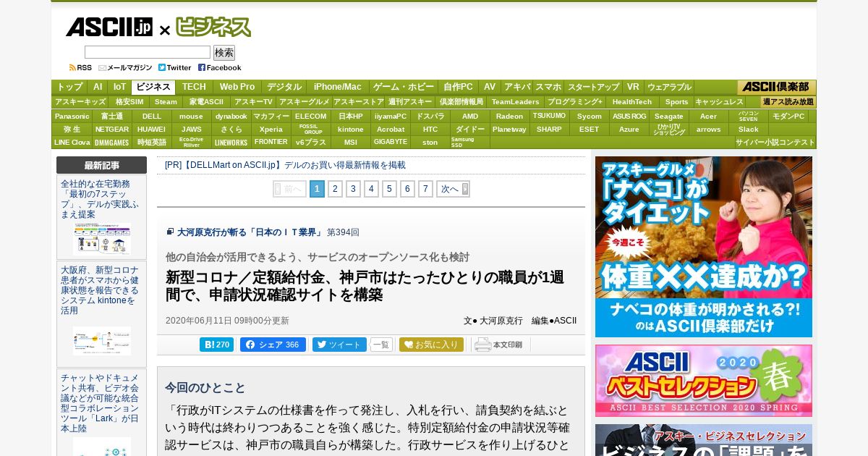Open the AI nav tab
Viewport: 868px width, 456px height.
click(x=98, y=87)
